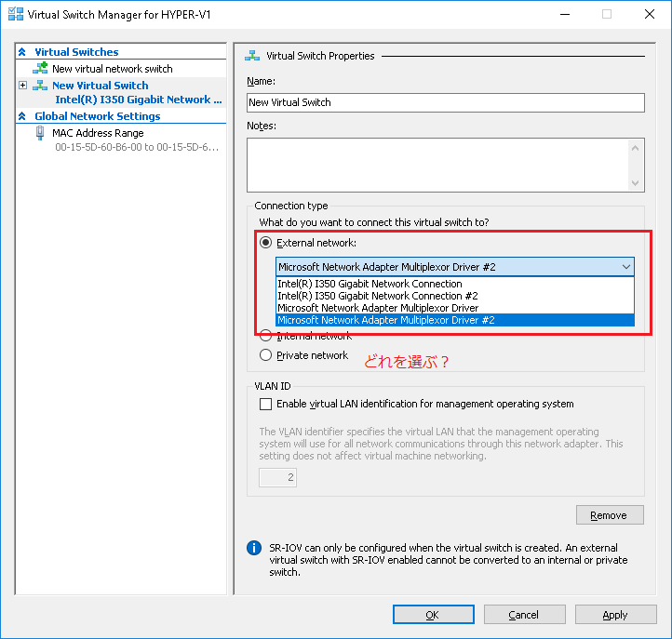Viewport: 672px width, 639px height.
Task: Collapse the Virtual Switches section chevron
Action: 22,52
